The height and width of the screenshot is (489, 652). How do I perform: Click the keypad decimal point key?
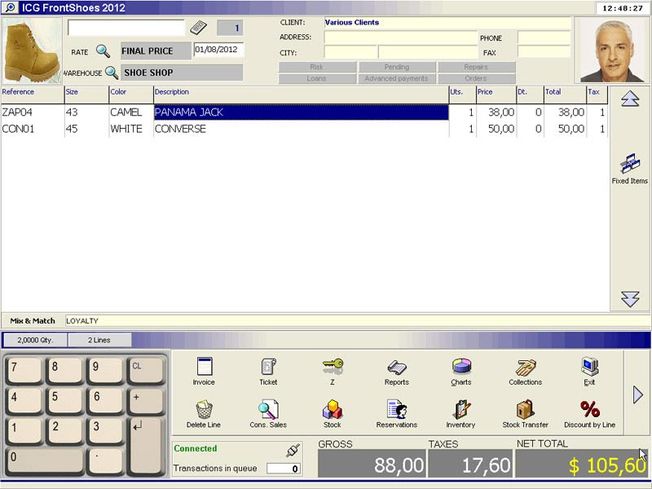coord(105,461)
